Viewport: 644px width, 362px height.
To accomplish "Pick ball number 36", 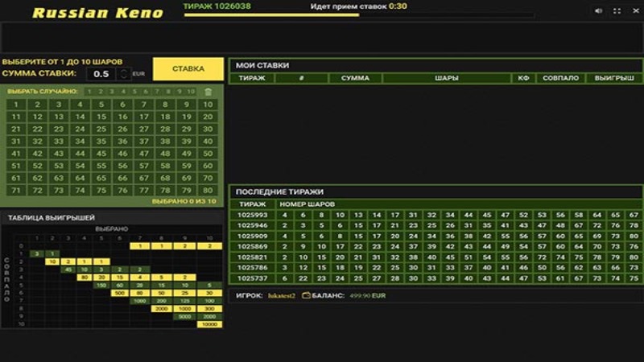I will click(122, 142).
